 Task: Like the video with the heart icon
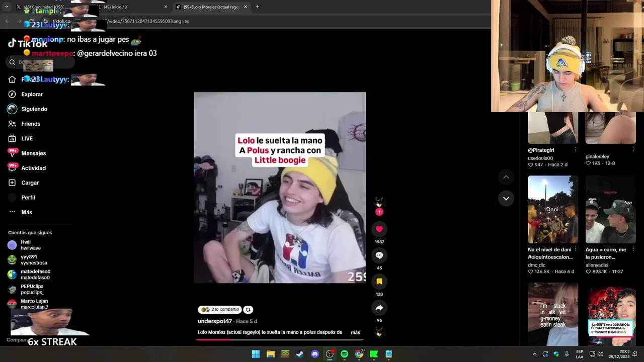tap(379, 229)
